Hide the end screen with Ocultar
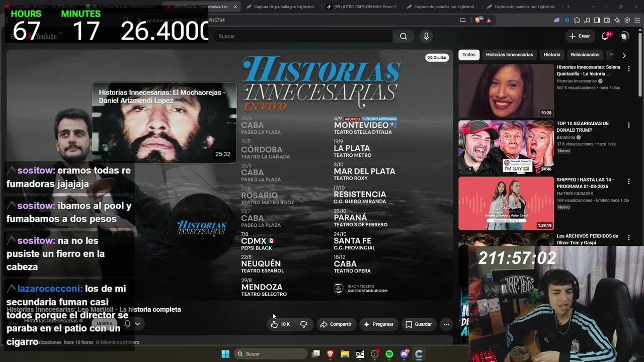 pos(437,57)
